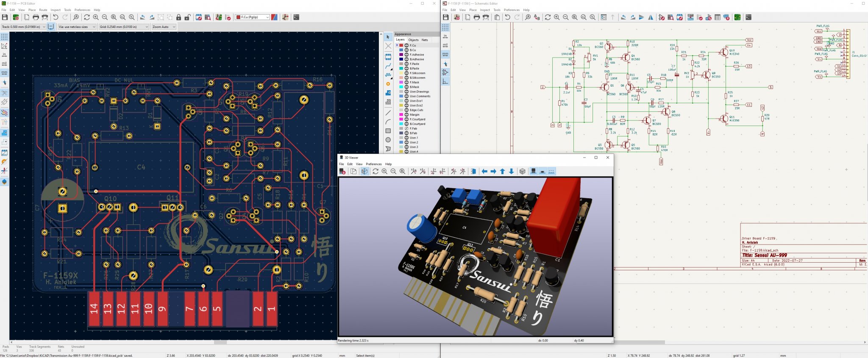Open the Zoom Auto dropdown

click(164, 27)
